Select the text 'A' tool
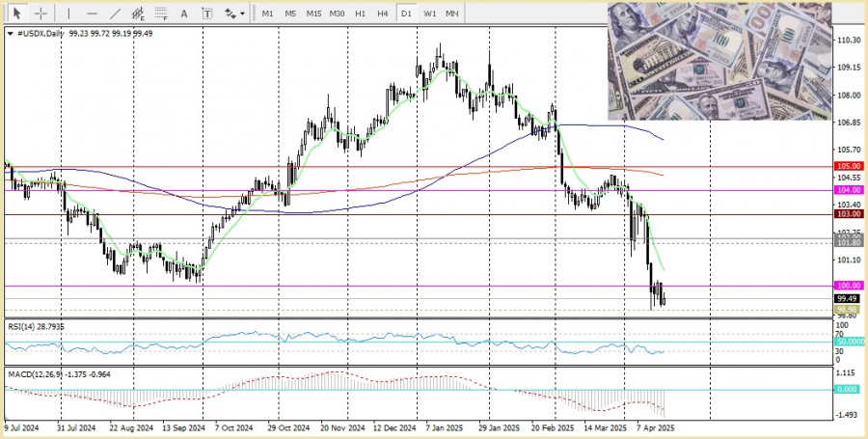 click(184, 14)
